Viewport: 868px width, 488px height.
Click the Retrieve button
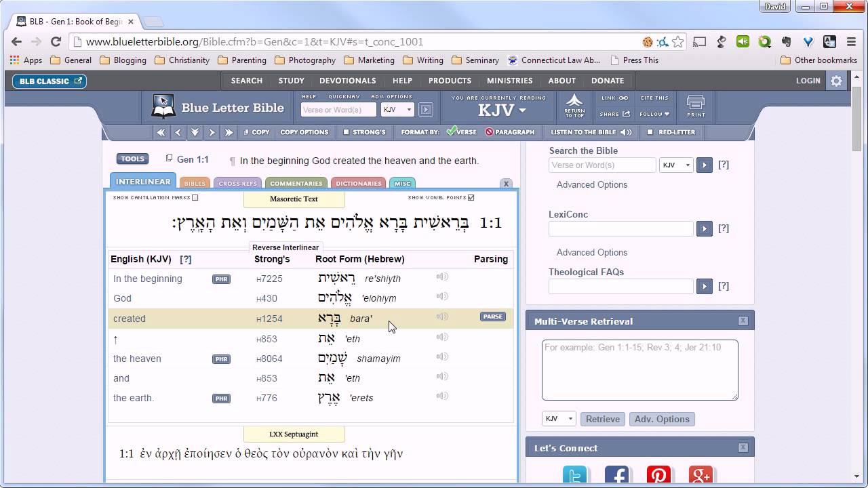(603, 419)
